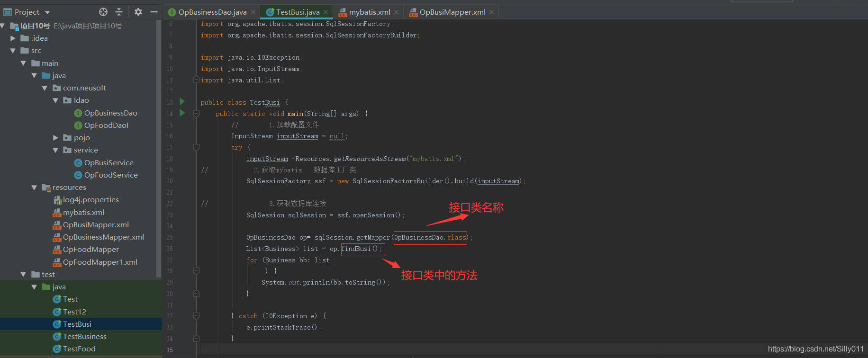868x358 pixels.
Task: Fold for-loop block at line 28 gutter
Action: tap(196, 271)
